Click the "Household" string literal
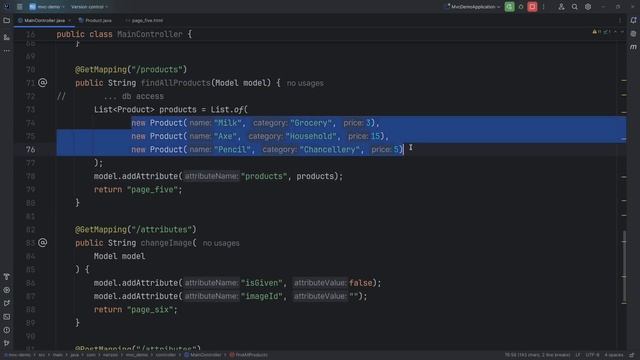The image size is (640, 360). 311,136
